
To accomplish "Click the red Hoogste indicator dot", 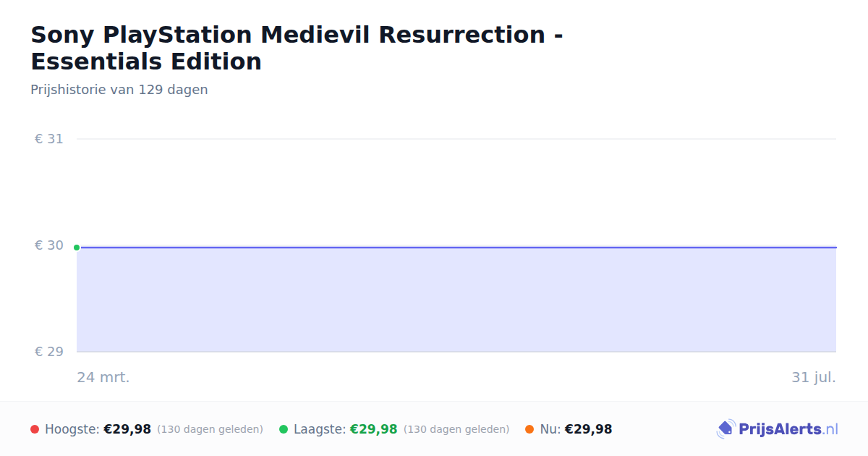I will [x=35, y=429].
